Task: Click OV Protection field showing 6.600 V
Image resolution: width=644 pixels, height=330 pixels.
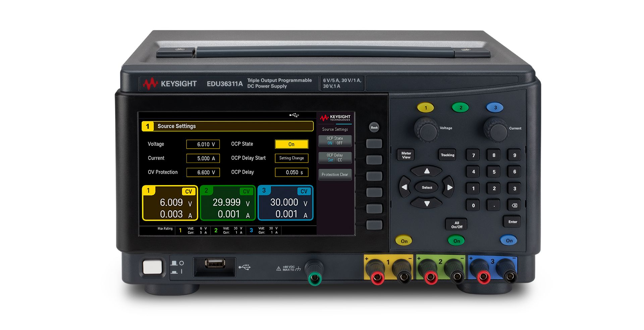Action: coord(203,172)
